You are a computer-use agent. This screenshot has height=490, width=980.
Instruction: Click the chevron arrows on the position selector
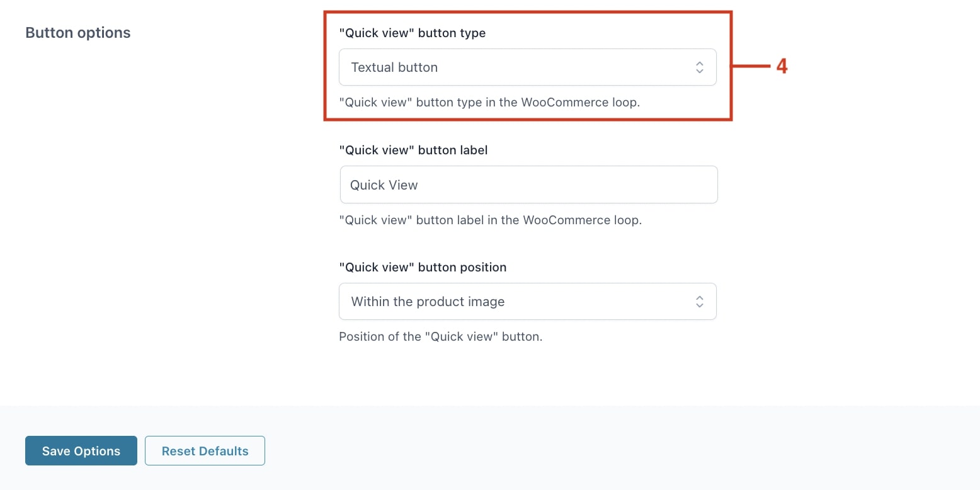pyautogui.click(x=699, y=302)
